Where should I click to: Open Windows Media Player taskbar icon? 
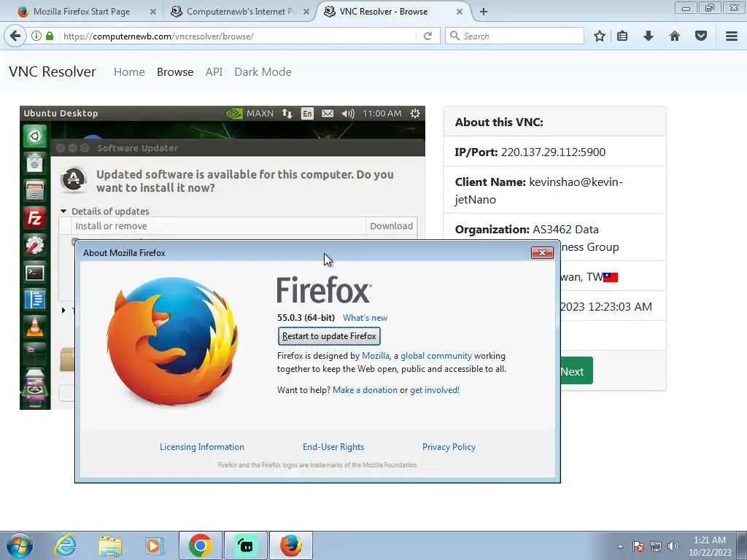coord(155,545)
